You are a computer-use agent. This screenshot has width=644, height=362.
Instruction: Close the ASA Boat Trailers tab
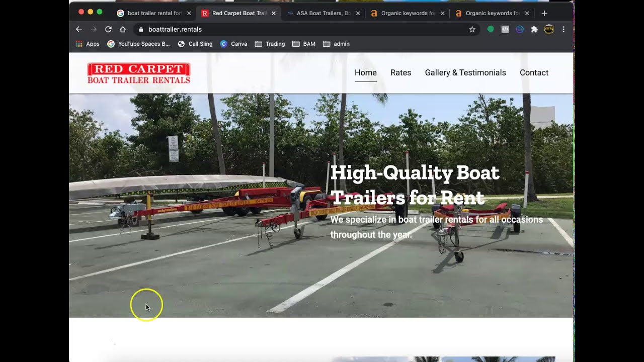358,13
